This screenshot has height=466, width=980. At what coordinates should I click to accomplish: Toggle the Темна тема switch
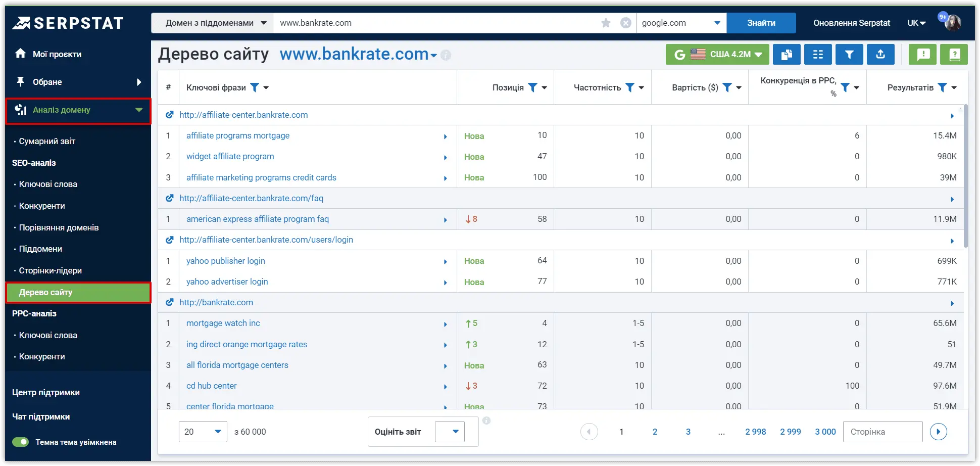pos(21,442)
